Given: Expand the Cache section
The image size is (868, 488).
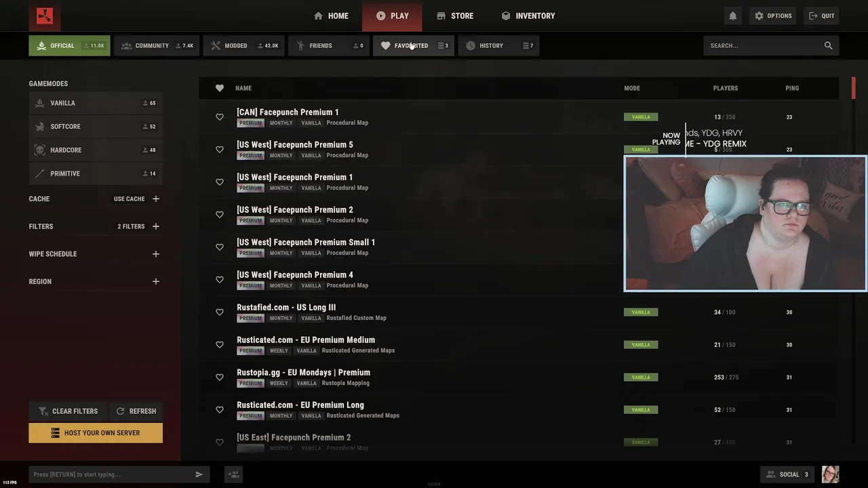Looking at the screenshot, I should (156, 199).
